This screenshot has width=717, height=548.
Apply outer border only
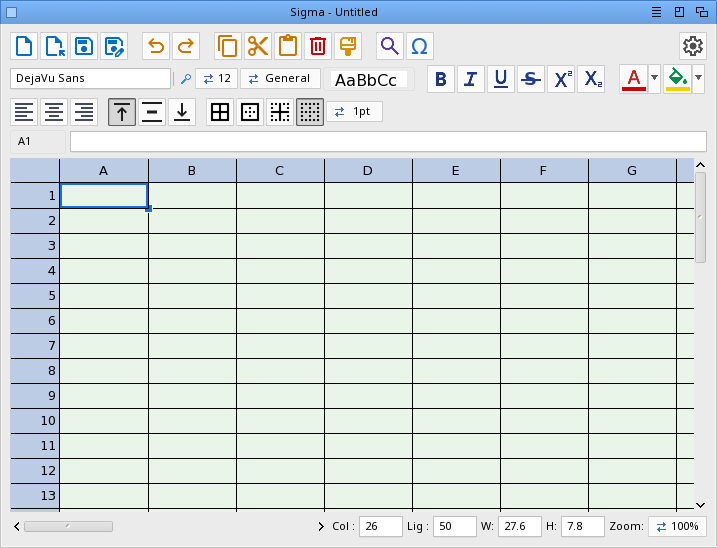(250, 112)
